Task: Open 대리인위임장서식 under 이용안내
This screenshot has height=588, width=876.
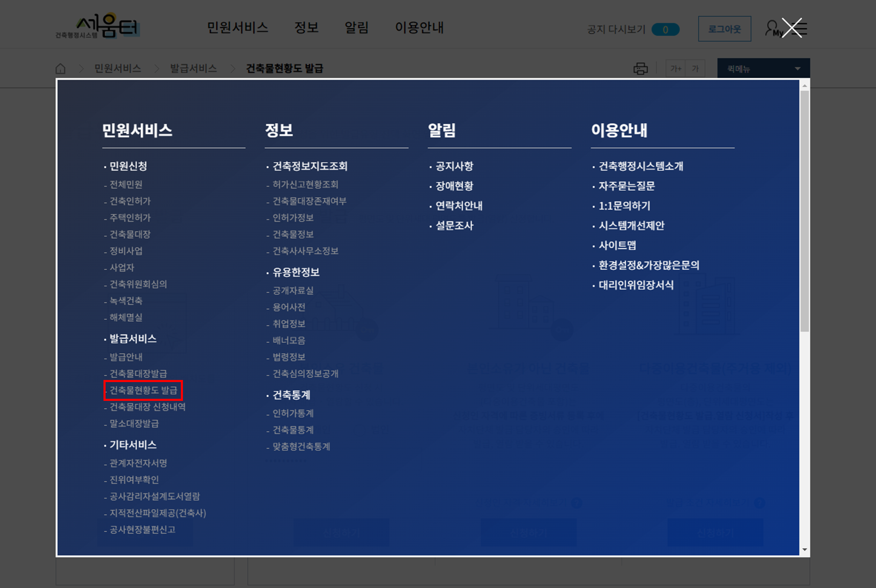Action: coord(636,285)
